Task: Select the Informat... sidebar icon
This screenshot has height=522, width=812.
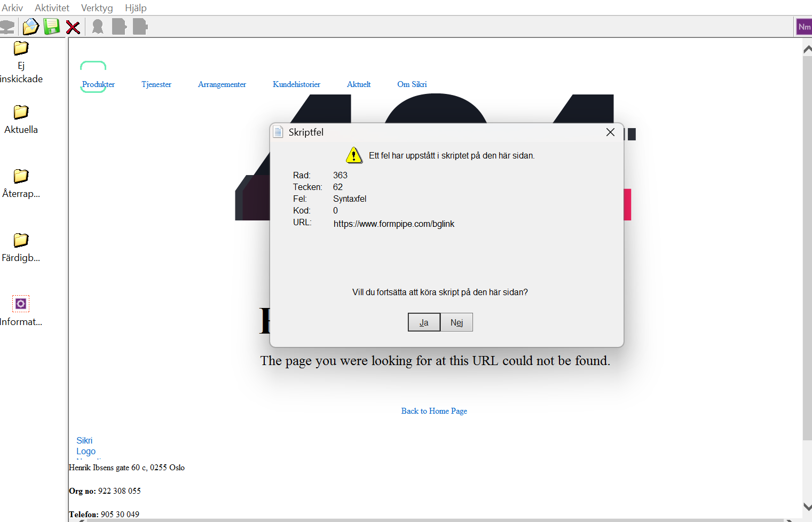Action: tap(21, 304)
